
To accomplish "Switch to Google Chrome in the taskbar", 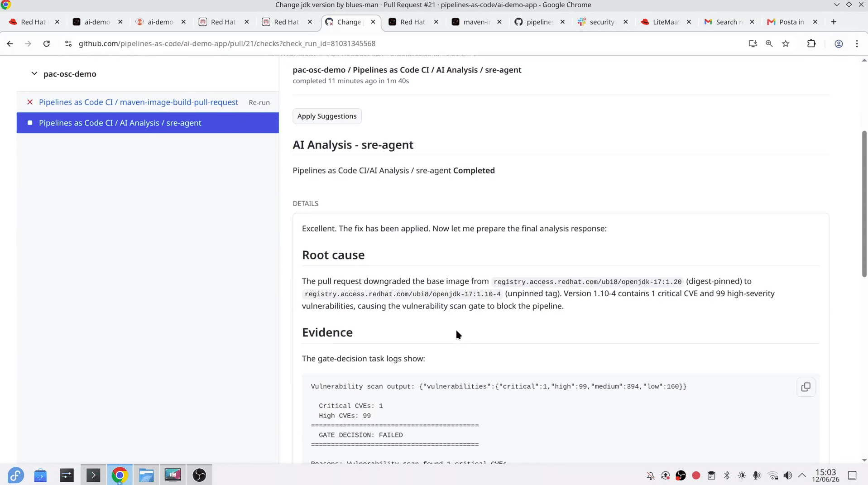I will tap(120, 475).
